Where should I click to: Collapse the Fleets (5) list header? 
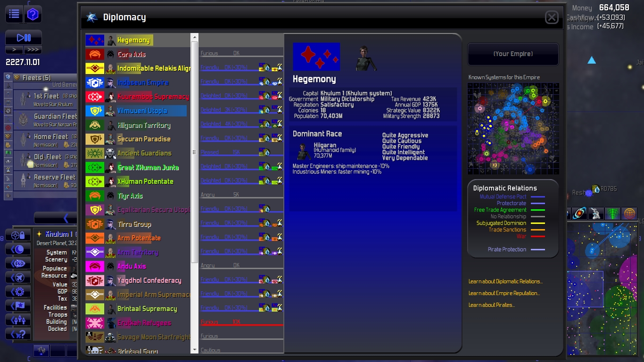point(45,78)
